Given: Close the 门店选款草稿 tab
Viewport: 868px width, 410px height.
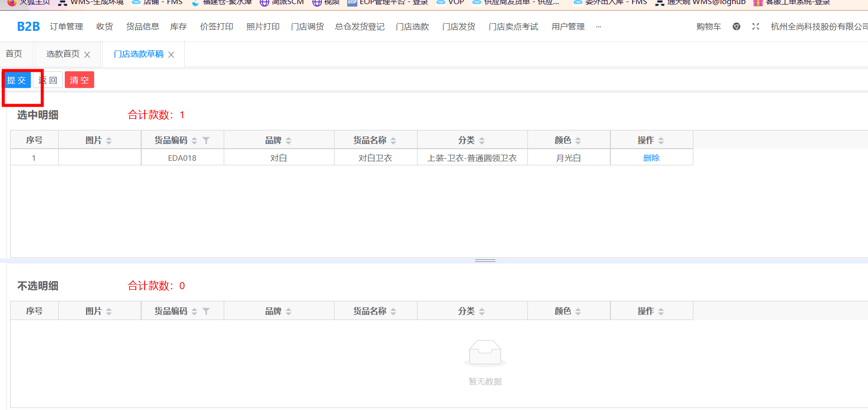Looking at the screenshot, I should click(x=171, y=55).
